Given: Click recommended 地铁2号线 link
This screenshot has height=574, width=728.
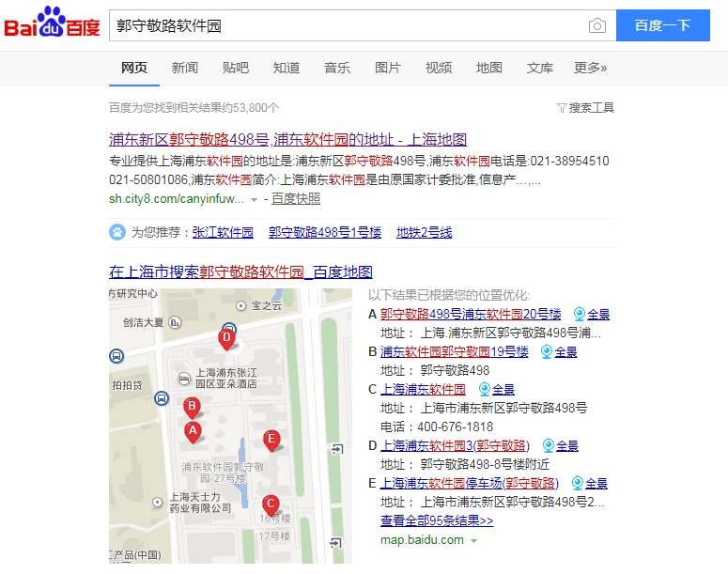Looking at the screenshot, I should pos(424,232).
